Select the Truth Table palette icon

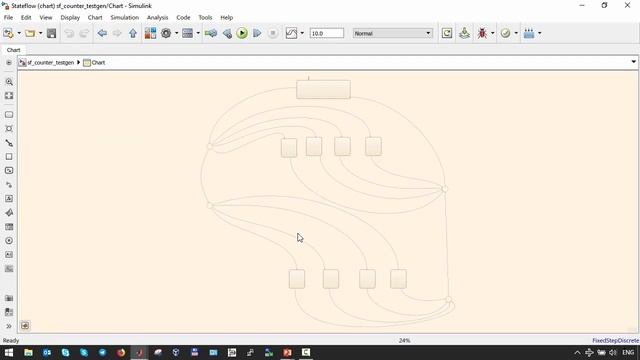9,227
